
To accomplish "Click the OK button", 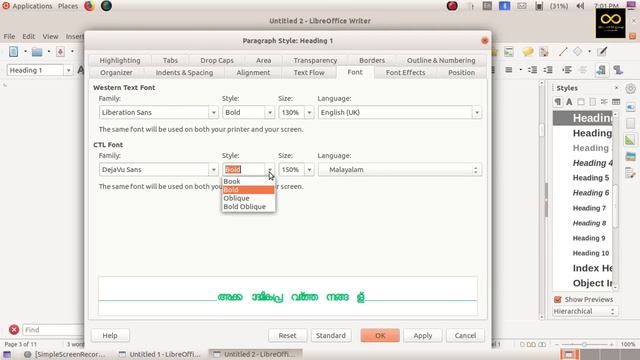I will click(380, 336).
